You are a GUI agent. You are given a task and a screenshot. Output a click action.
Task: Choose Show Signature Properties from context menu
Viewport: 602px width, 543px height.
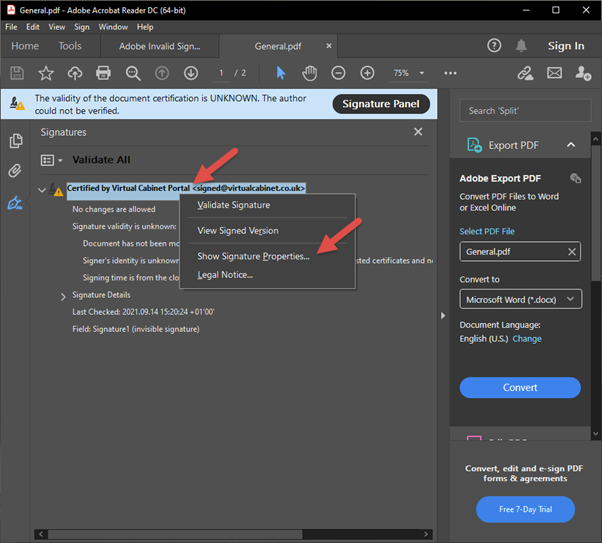[253, 256]
